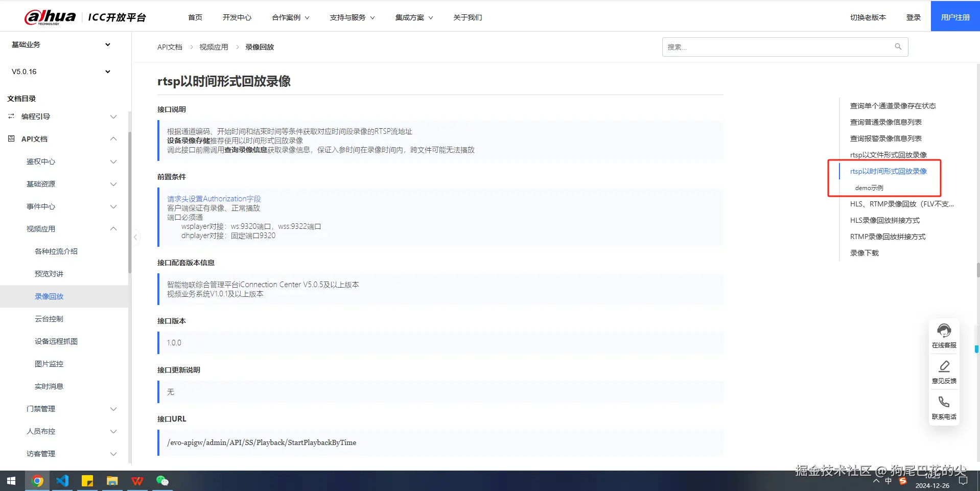Open the 合作案例 menu
Image resolution: width=980 pixels, height=491 pixels.
click(x=291, y=17)
